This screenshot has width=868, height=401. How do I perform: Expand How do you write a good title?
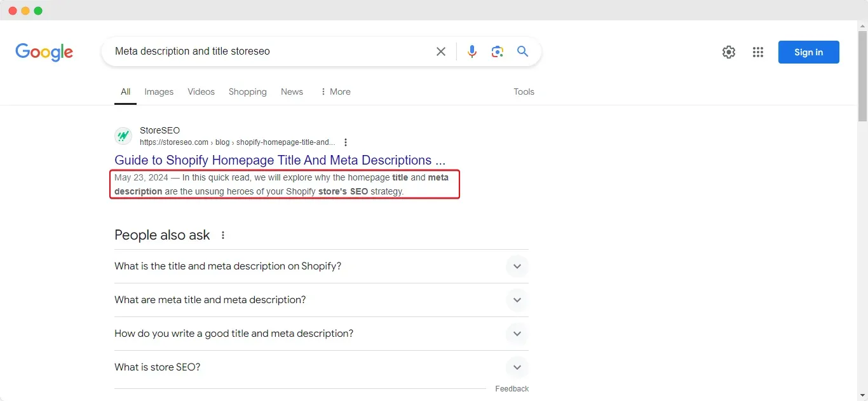[x=322, y=334]
